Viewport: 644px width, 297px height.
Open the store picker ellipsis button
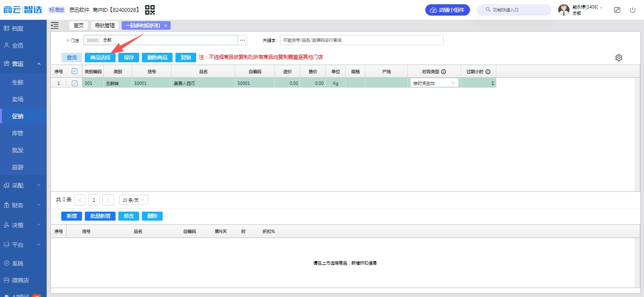243,40
